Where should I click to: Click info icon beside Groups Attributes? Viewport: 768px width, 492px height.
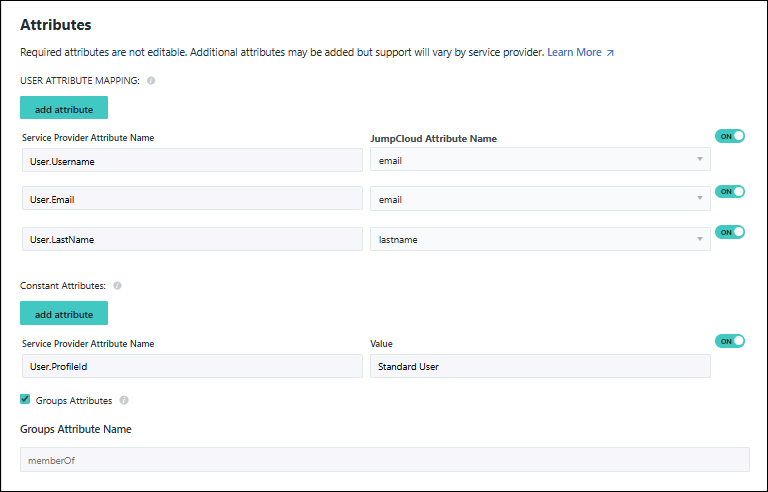(124, 400)
